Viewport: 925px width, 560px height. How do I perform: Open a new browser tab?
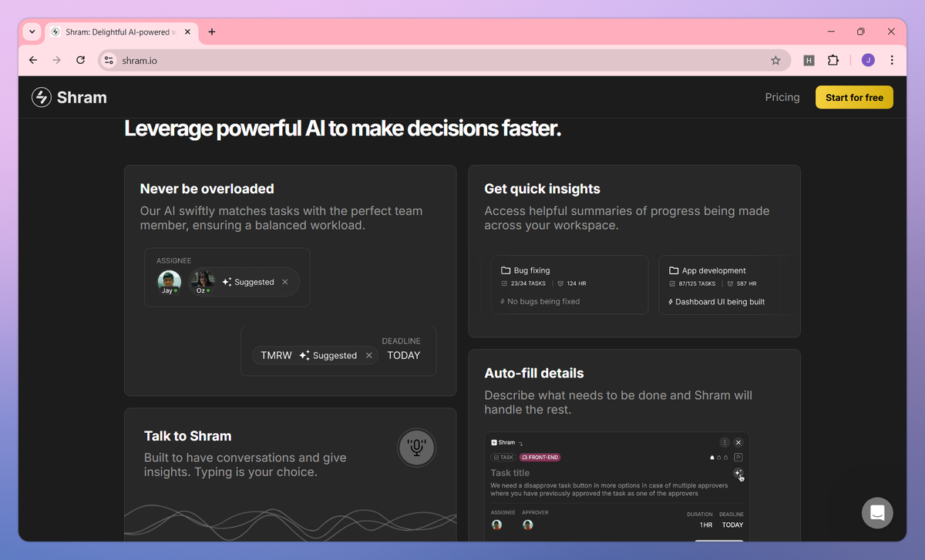(212, 32)
